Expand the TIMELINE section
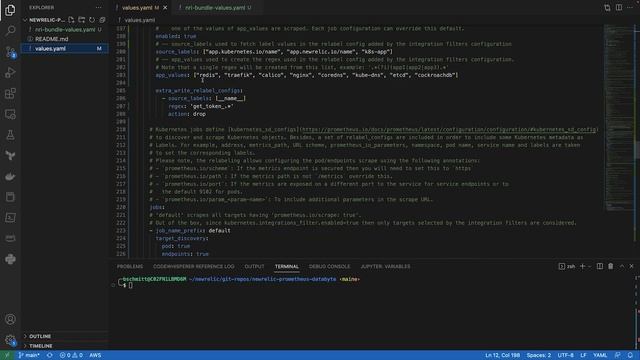This screenshot has width=640, height=360. pos(41,346)
